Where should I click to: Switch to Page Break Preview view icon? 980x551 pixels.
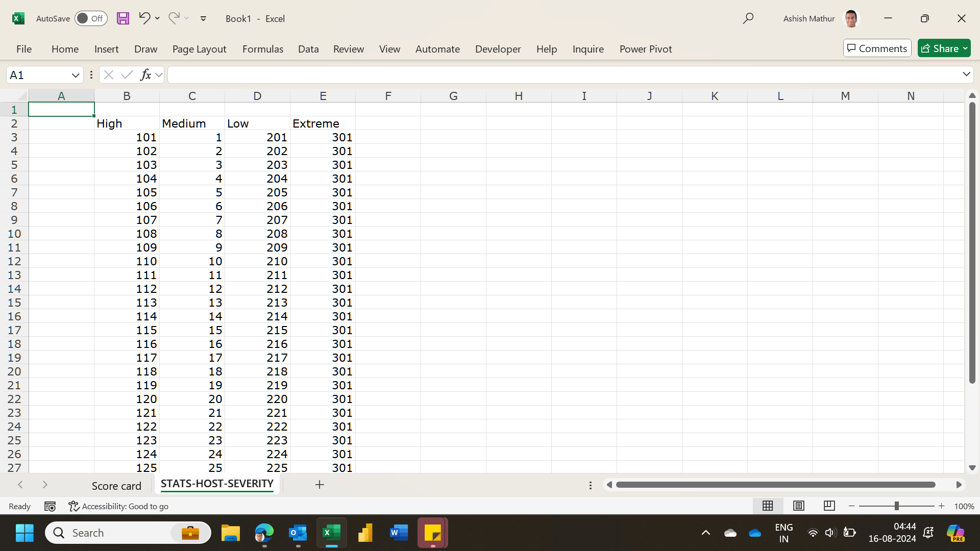[x=829, y=506]
